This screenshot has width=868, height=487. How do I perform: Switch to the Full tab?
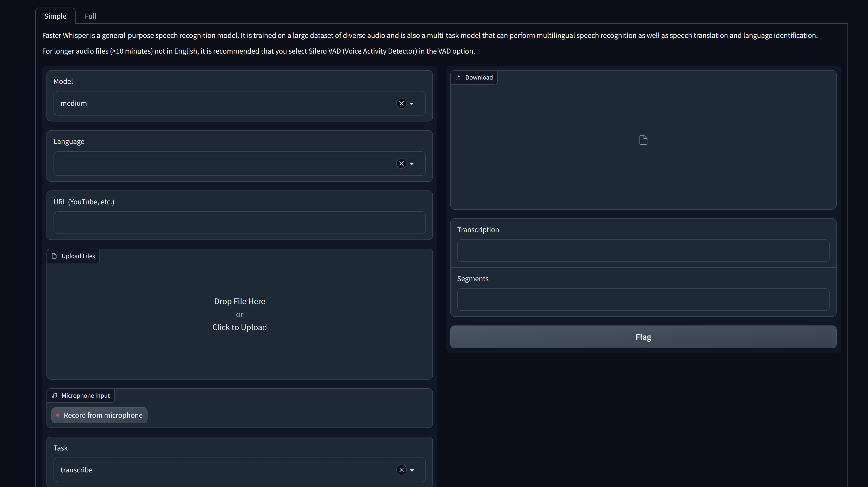tap(90, 16)
